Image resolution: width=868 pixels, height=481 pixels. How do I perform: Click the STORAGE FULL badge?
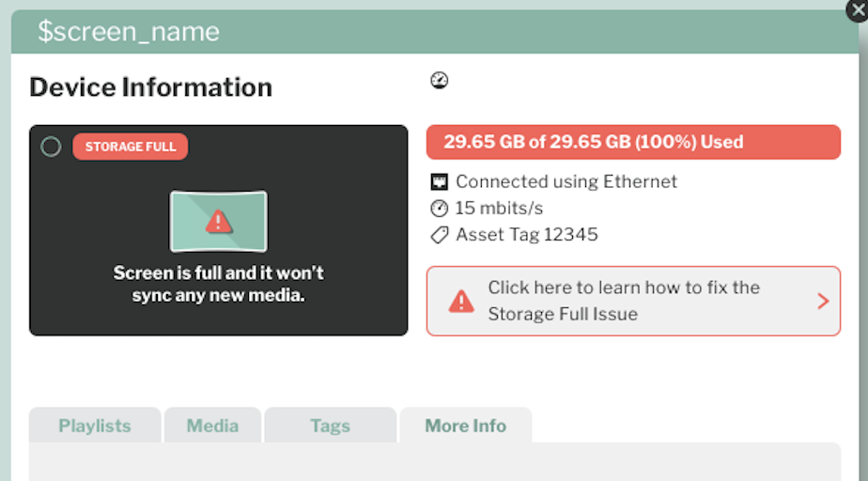tap(130, 147)
